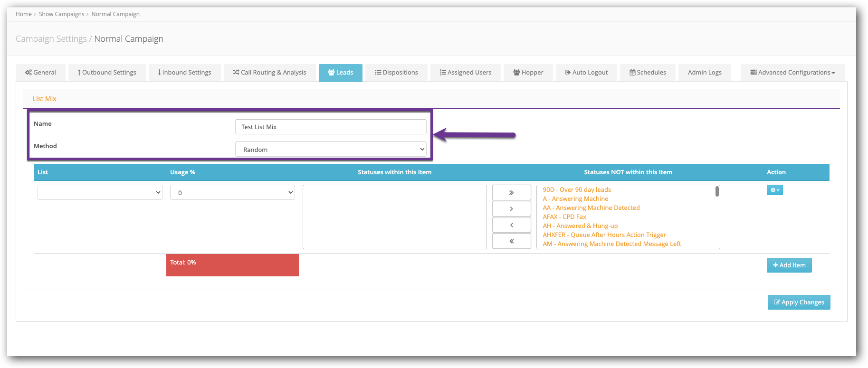868x368 pixels.
Task: Click the Normal Campaign breadcrumb
Action: click(x=115, y=14)
